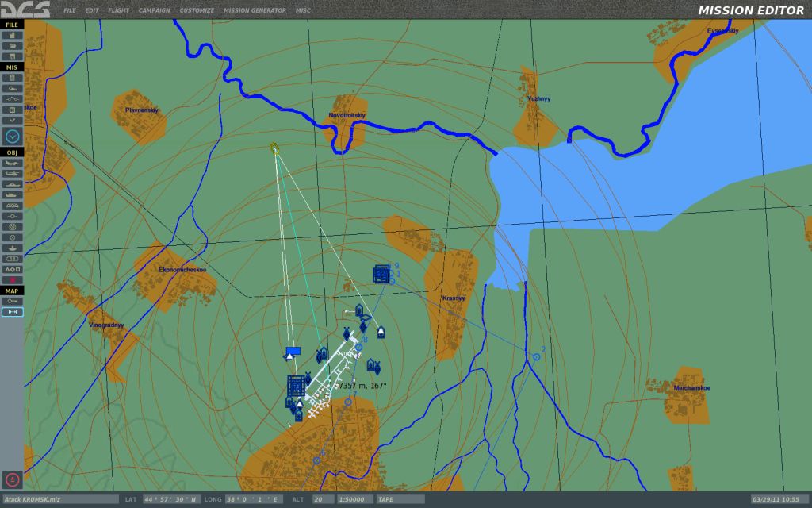Click the Novotroitskiy town label
812x508 pixels.
[x=347, y=115]
